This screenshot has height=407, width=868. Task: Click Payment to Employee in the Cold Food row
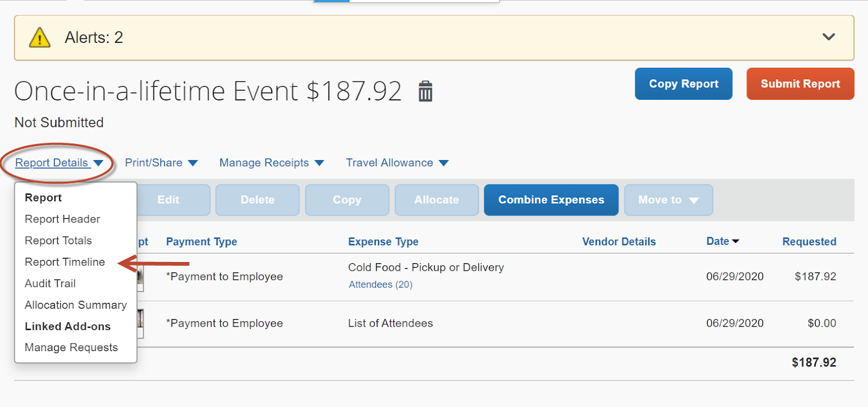(225, 277)
